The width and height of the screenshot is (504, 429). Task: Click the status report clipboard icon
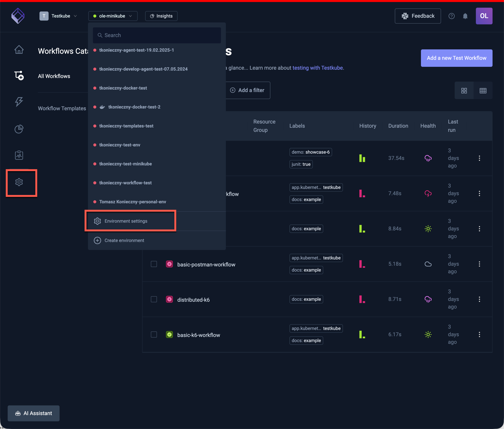click(x=19, y=155)
